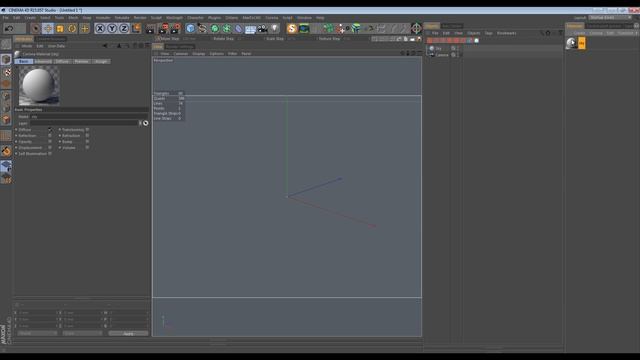Click the material Name input field
The height and width of the screenshot is (360, 640).
[89, 117]
